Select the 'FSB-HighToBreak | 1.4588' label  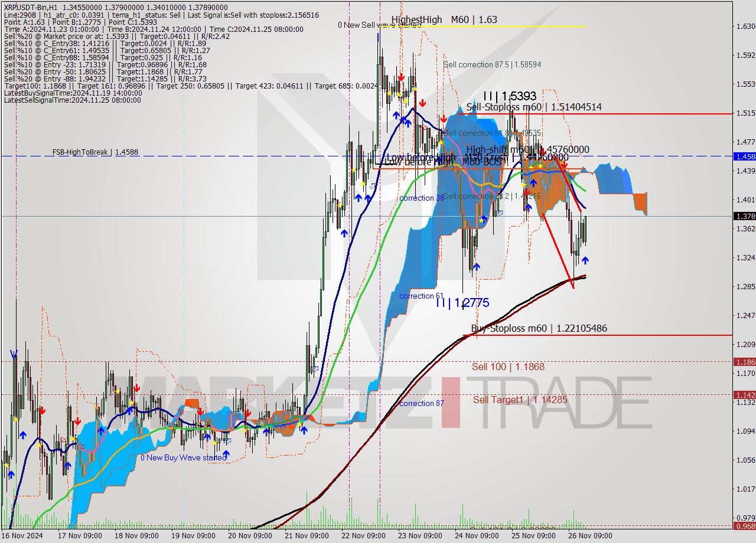(x=95, y=152)
